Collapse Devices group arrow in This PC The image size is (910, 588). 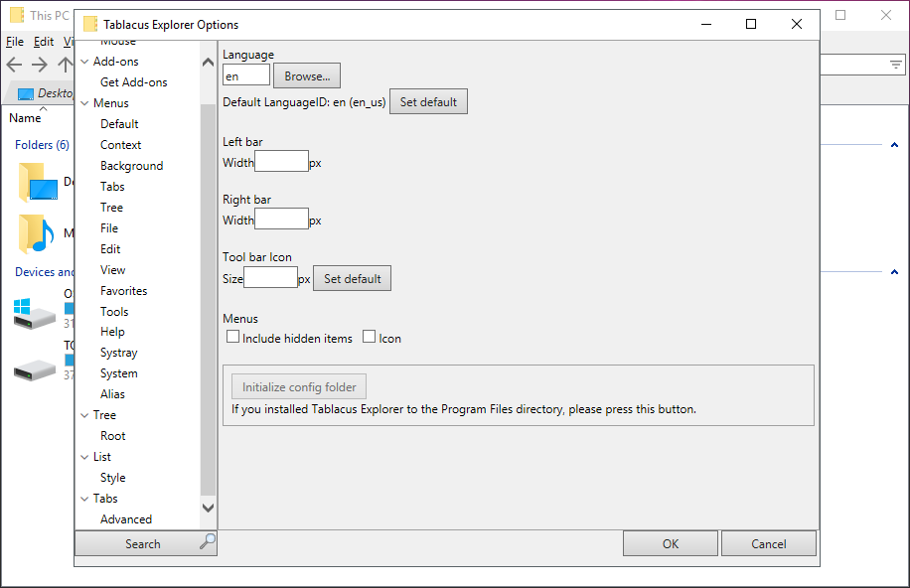[894, 272]
